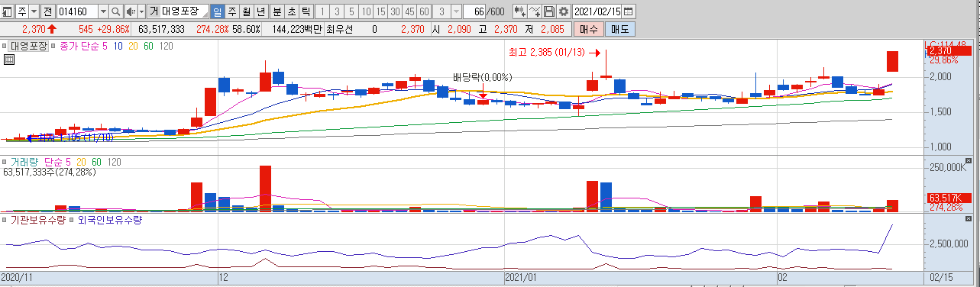
Task: Click the 전 button
Action: (x=48, y=11)
